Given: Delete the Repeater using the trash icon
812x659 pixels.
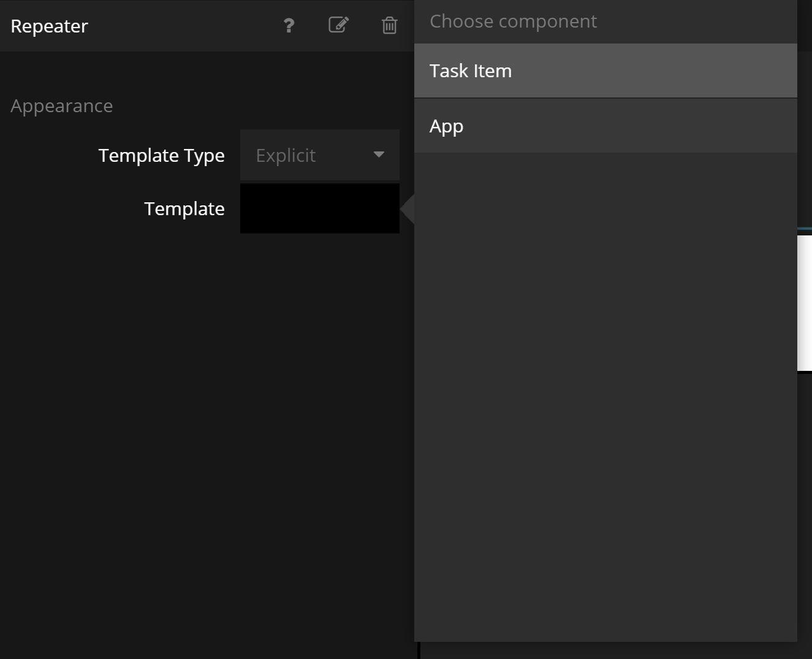Looking at the screenshot, I should tap(389, 26).
